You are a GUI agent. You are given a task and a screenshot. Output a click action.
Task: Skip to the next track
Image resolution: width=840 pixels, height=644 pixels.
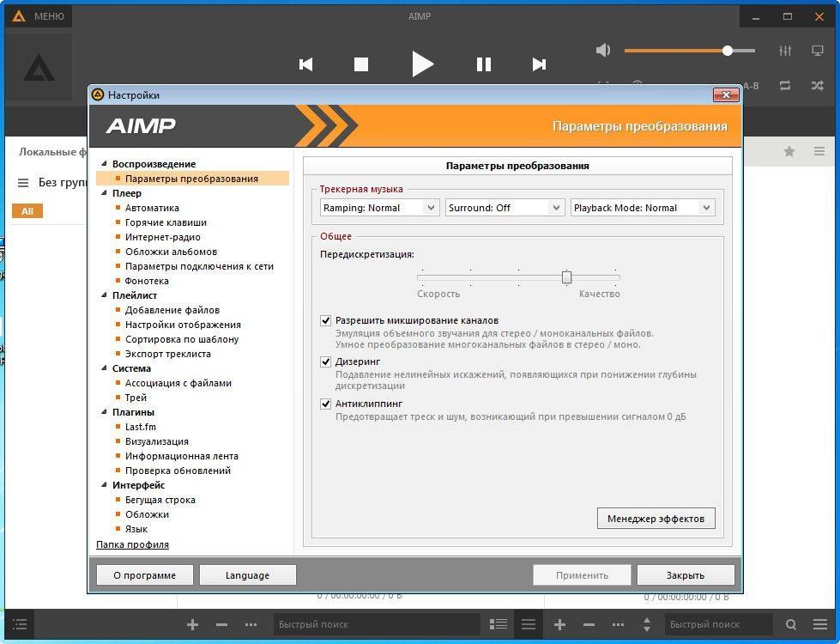pyautogui.click(x=539, y=64)
